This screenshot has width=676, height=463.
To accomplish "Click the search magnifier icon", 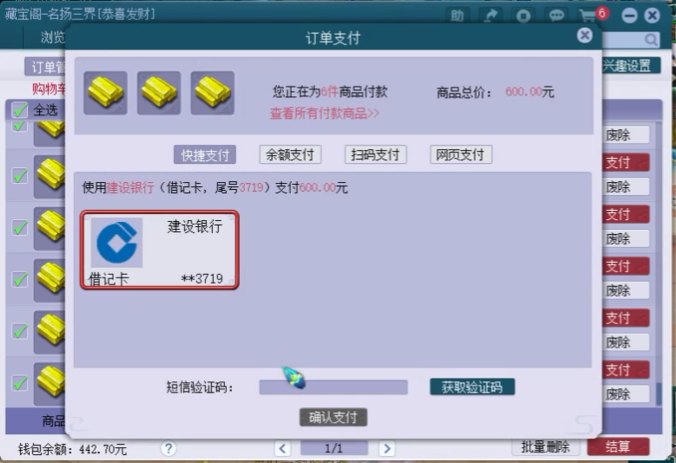I will (x=651, y=40).
